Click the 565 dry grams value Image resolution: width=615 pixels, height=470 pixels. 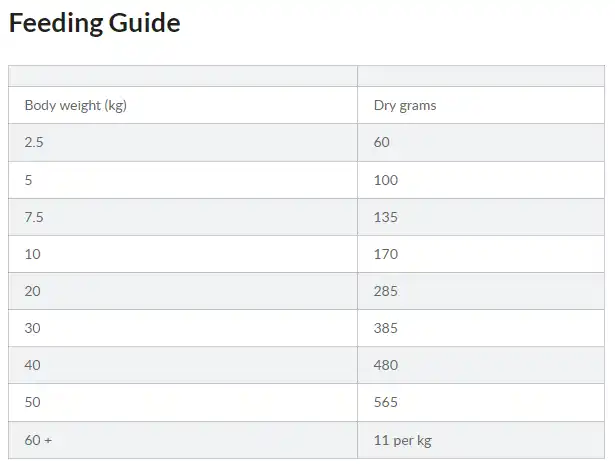386,402
